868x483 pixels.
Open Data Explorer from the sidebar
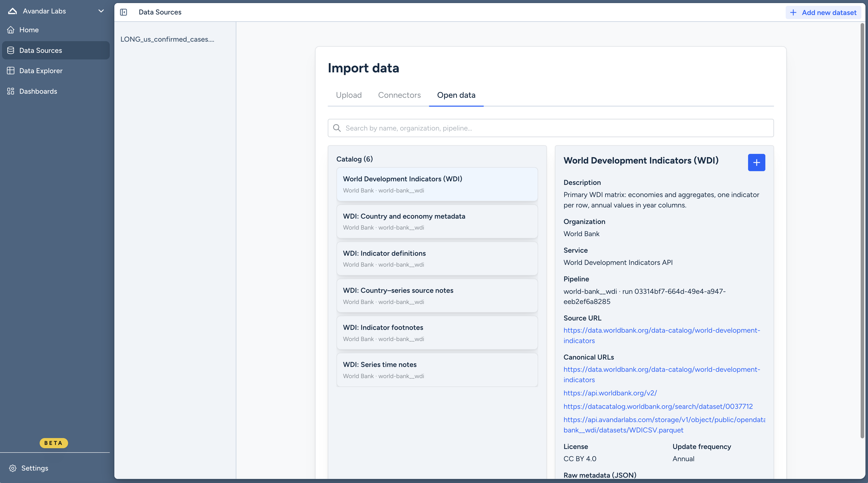[40, 71]
